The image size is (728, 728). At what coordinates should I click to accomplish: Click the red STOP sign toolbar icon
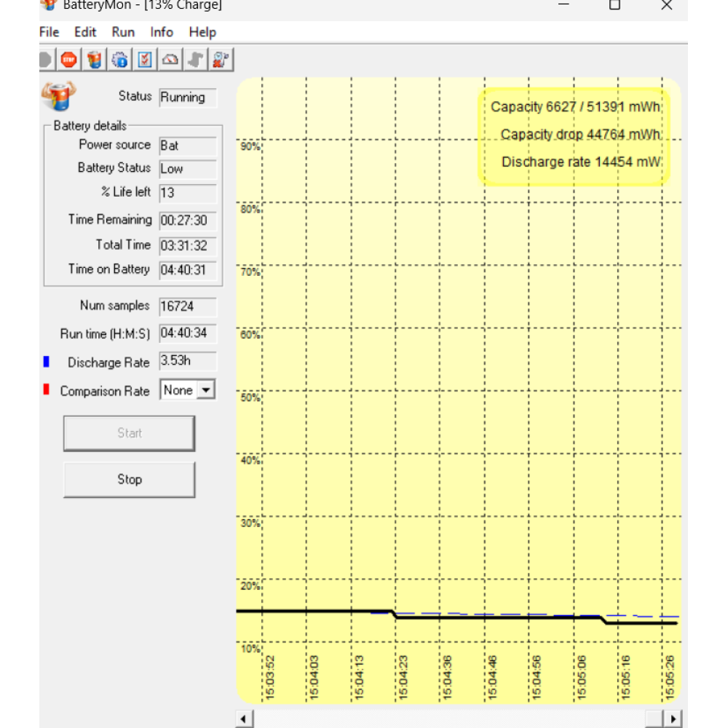[69, 60]
